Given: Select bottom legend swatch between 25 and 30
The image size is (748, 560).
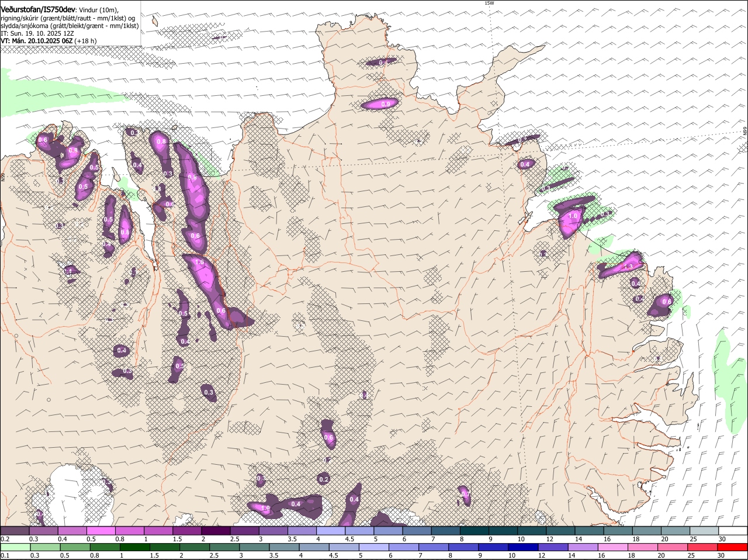Looking at the screenshot, I should (703, 547).
